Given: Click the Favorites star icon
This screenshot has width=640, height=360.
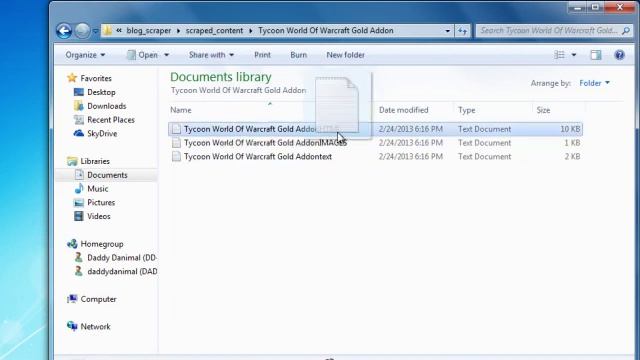Looking at the screenshot, I should (x=72, y=78).
